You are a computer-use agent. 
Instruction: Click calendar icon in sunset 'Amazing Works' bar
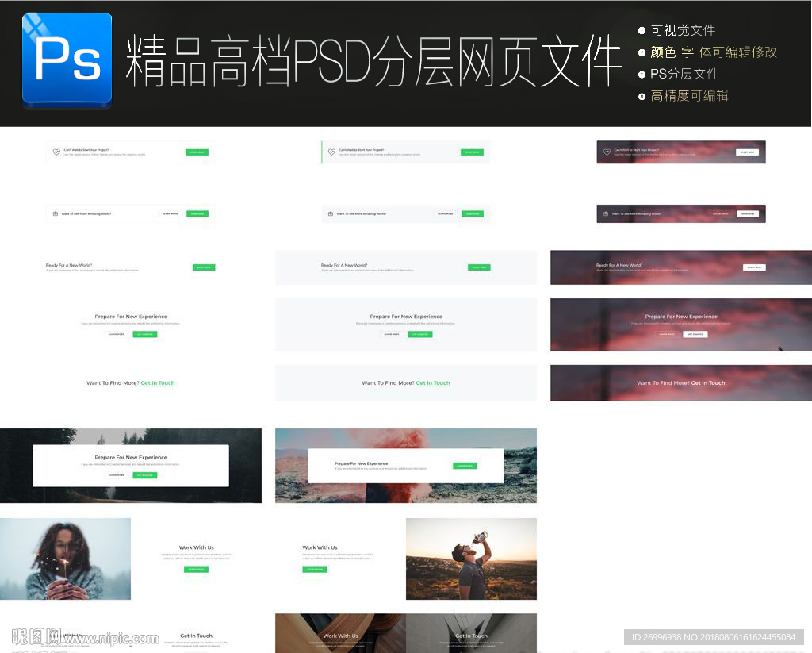coord(605,213)
